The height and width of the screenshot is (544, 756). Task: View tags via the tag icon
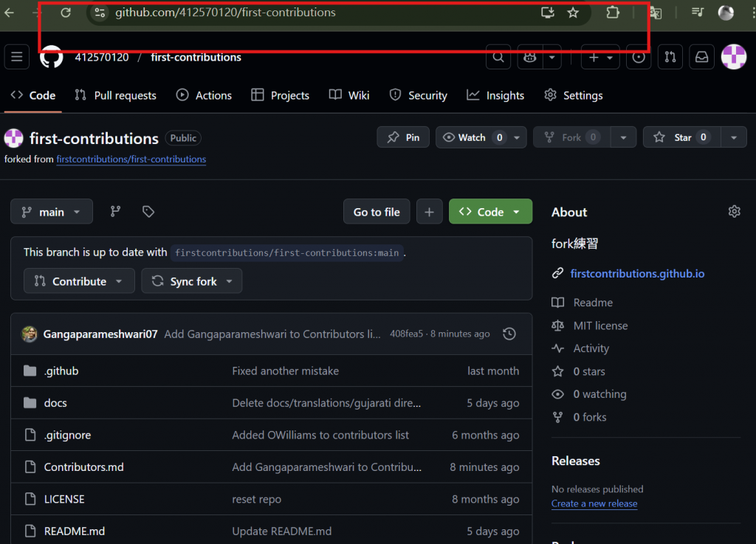[148, 212]
